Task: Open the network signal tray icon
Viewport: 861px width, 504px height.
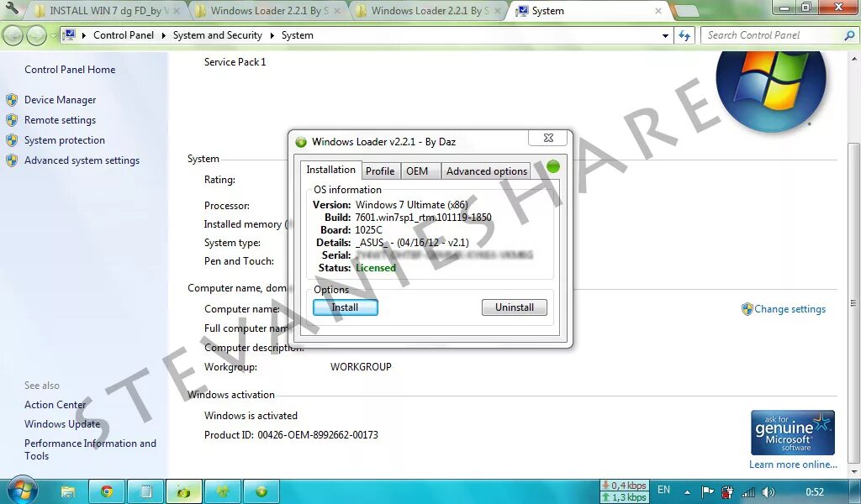Action: pyautogui.click(x=747, y=492)
